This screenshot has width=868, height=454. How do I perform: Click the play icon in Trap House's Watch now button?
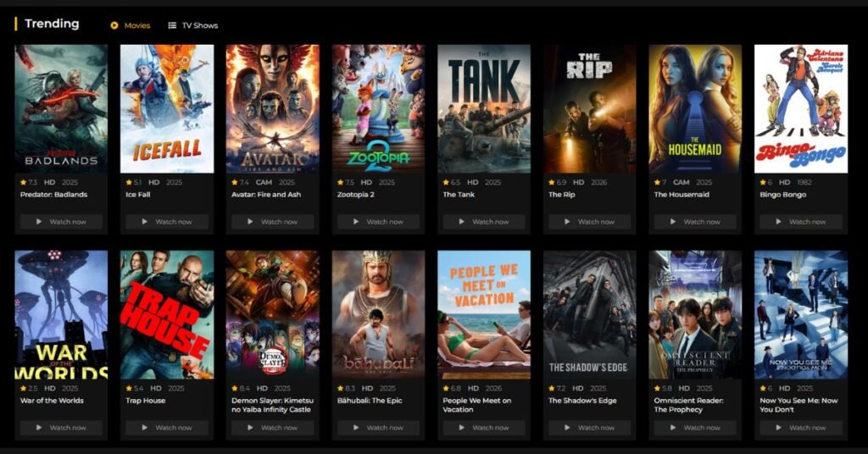[x=144, y=428]
